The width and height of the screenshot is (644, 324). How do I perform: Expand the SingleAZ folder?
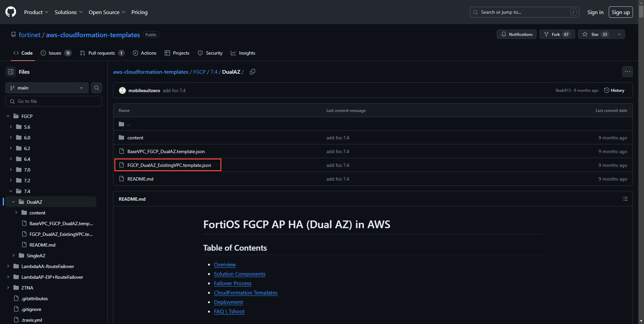click(x=13, y=256)
